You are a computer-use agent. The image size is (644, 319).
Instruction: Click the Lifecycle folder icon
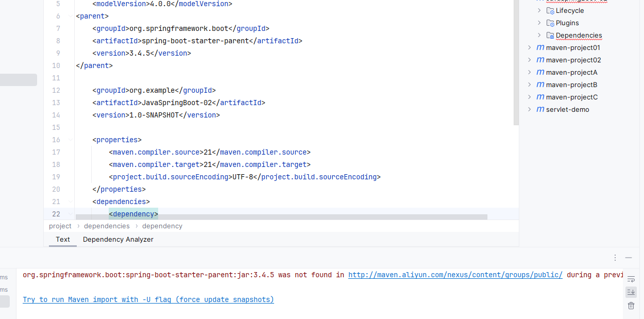[550, 10]
